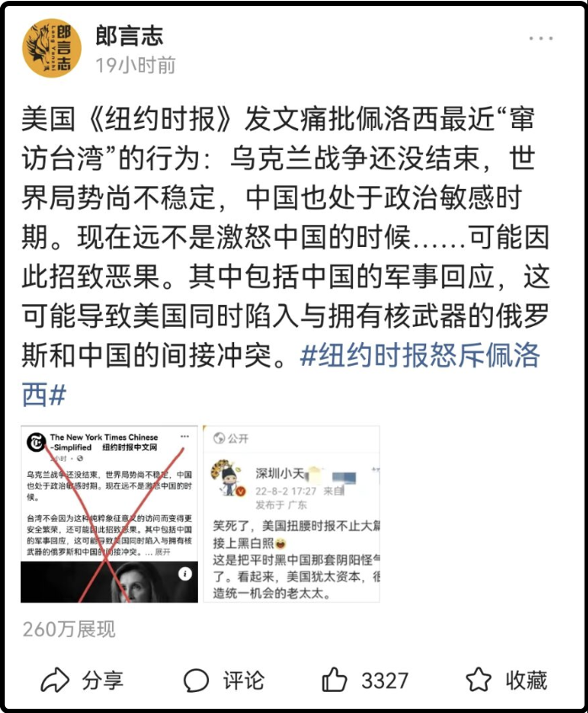The image size is (588, 713).
Task: Click the 郎言志 username
Action: pos(130,35)
